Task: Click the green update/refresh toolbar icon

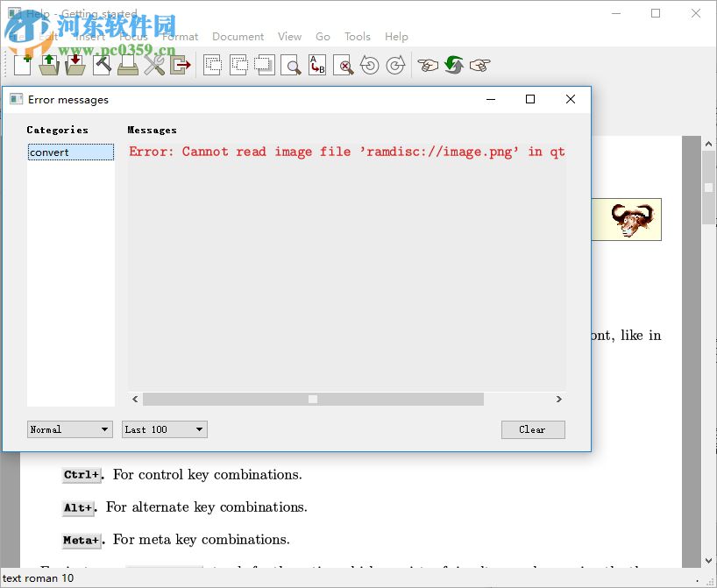Action: coord(454,65)
